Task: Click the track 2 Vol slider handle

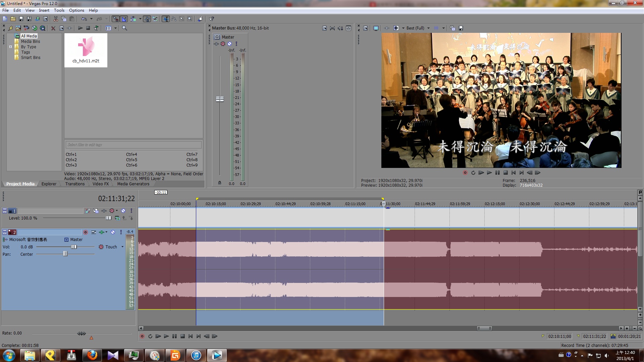Action: click(74, 247)
